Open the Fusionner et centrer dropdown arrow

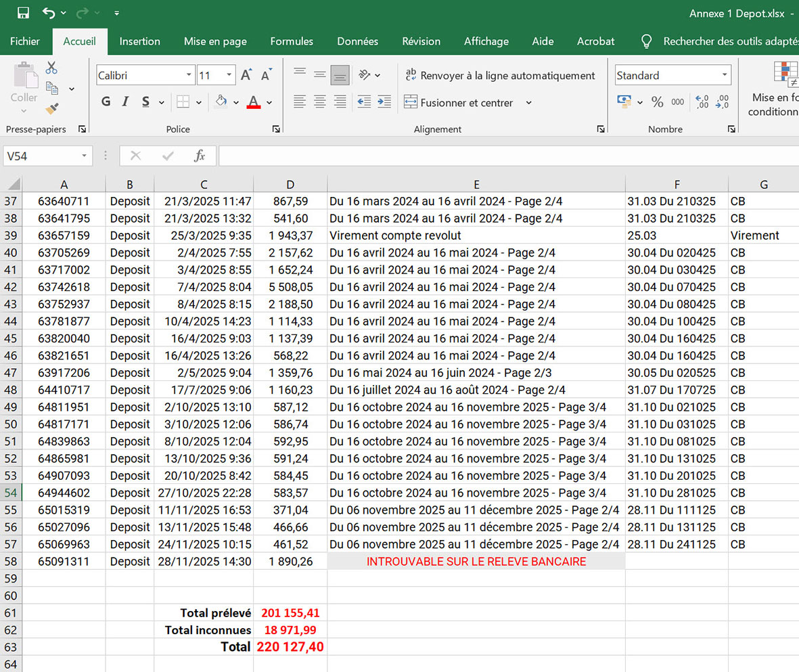(x=528, y=103)
